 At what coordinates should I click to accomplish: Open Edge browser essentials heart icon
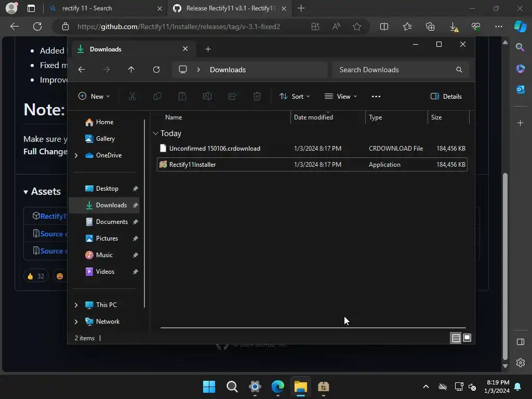(x=476, y=26)
